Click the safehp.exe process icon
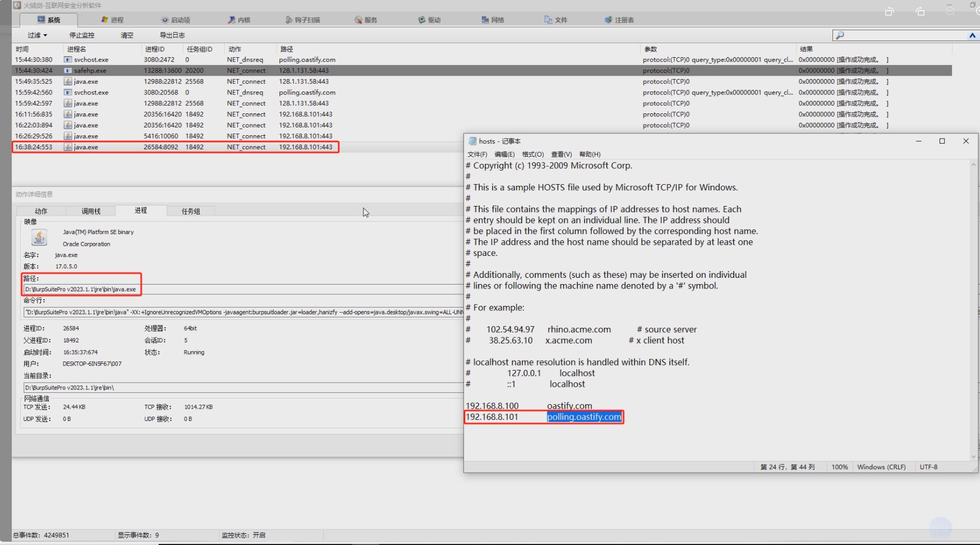This screenshot has width=980, height=545. point(68,71)
